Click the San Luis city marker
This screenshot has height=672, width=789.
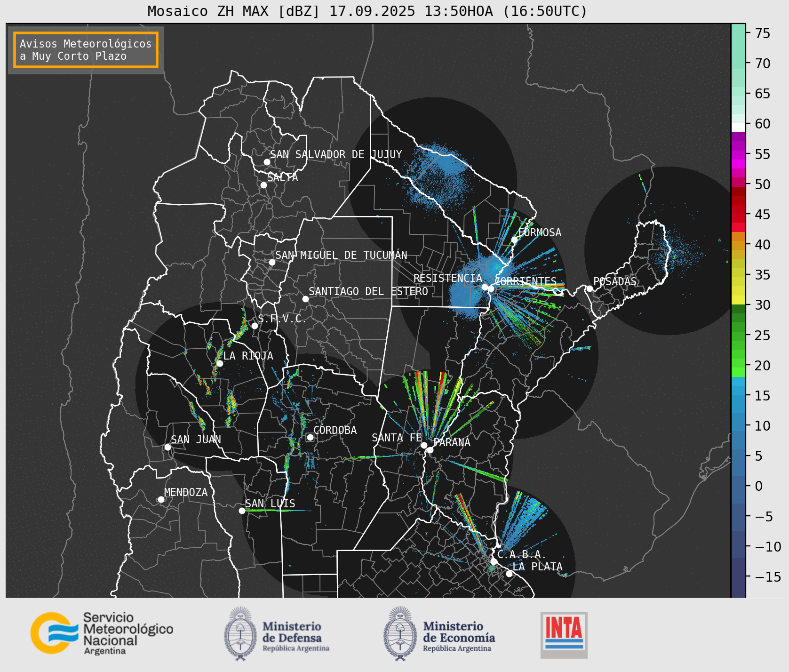(242, 511)
